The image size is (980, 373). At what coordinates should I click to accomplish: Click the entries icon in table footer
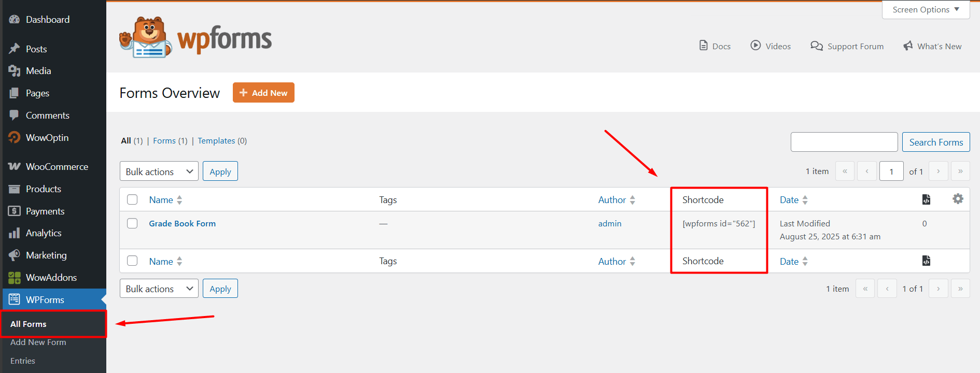point(926,261)
